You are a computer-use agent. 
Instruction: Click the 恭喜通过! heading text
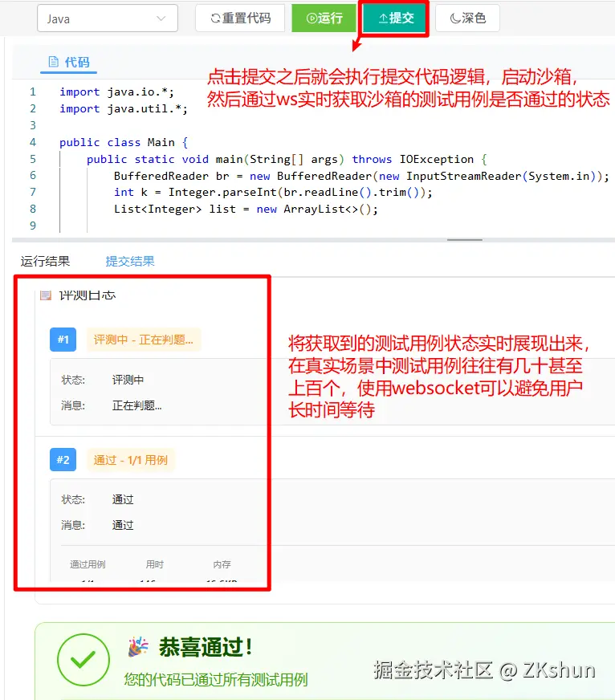coord(206,647)
